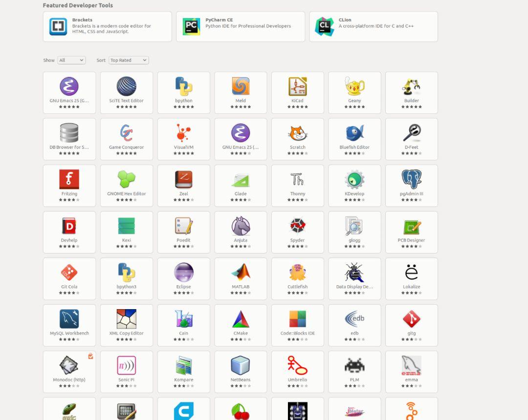Open the CLion featured app card
The image size is (528, 420).
[374, 26]
